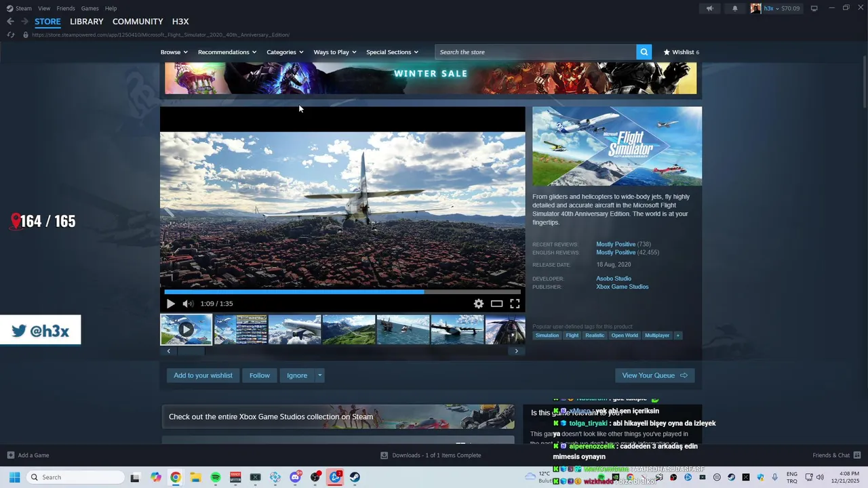The height and width of the screenshot is (488, 868).
Task: Open trailer video settings gear
Action: 479,304
